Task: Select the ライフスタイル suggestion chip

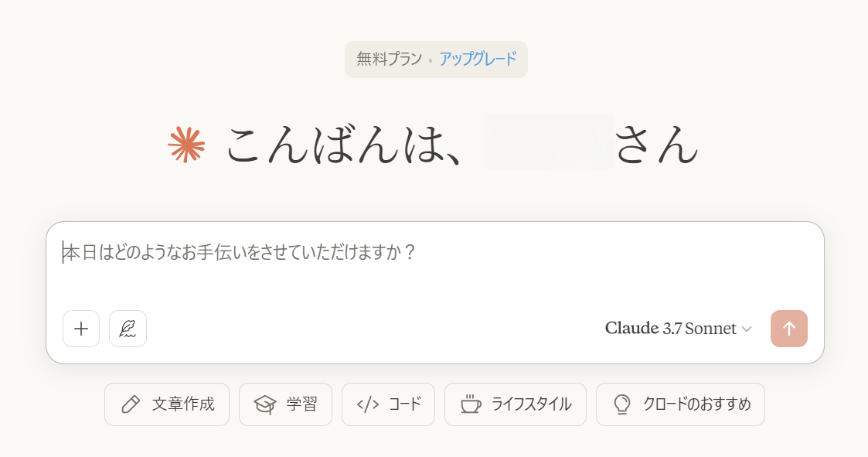Action: (x=516, y=404)
